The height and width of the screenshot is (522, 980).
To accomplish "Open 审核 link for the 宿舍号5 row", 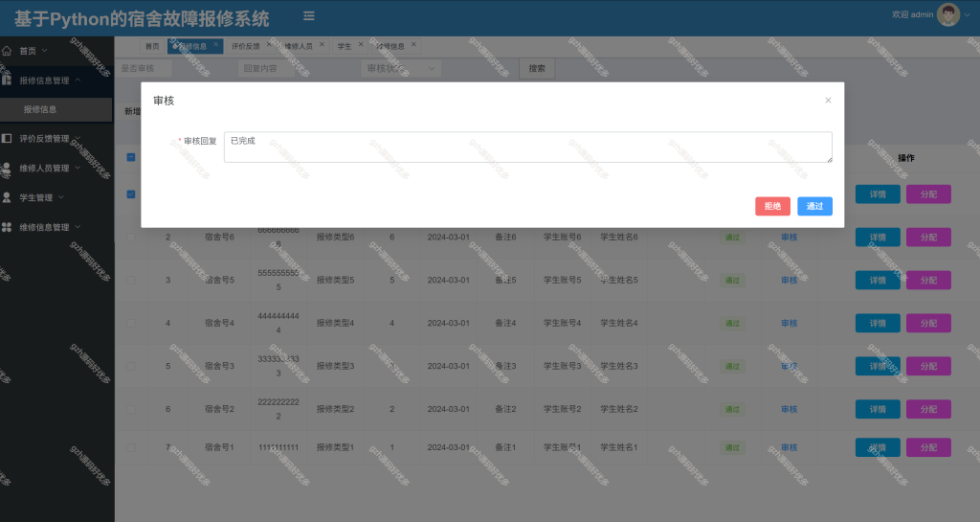I will point(790,280).
